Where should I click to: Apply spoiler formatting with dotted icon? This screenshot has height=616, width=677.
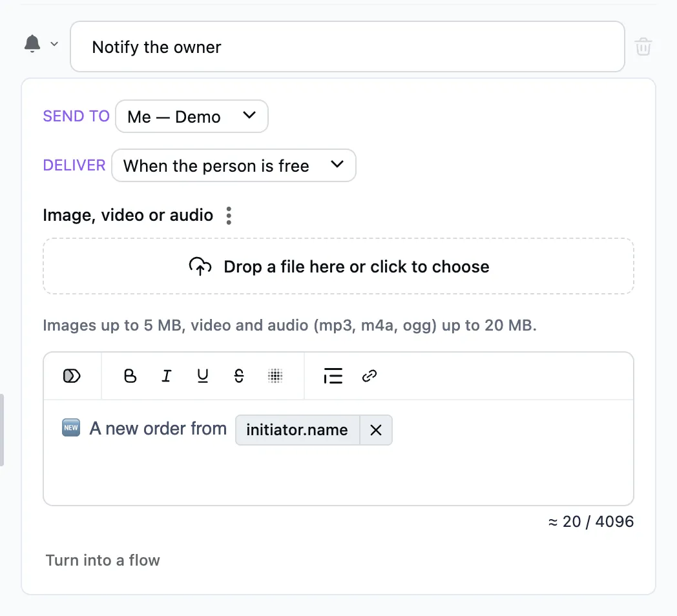275,376
